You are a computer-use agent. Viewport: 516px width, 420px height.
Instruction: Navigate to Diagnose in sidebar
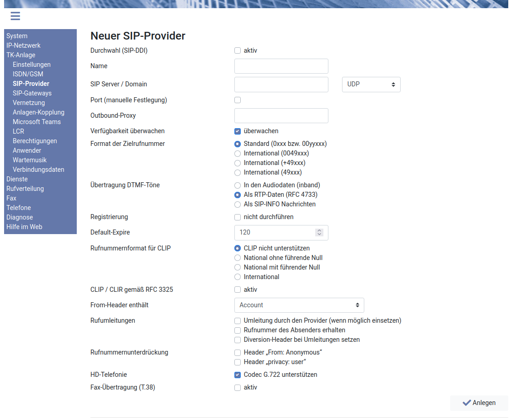click(20, 217)
